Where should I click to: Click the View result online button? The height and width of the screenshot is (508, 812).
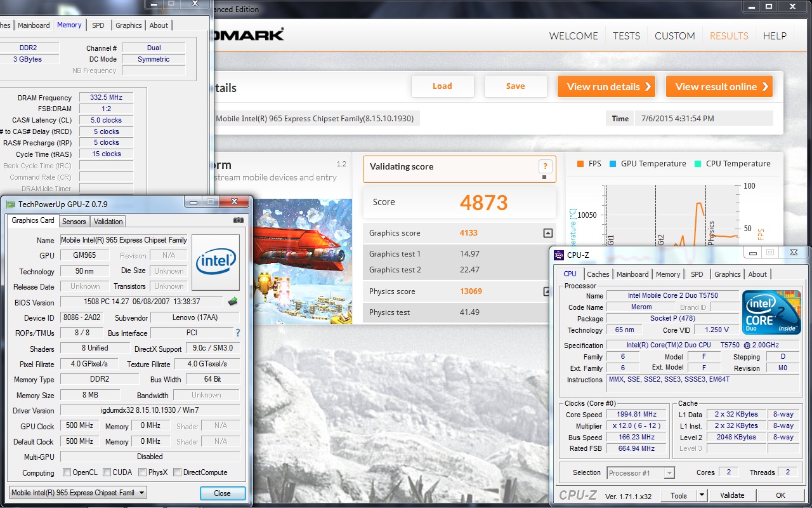[x=719, y=86]
